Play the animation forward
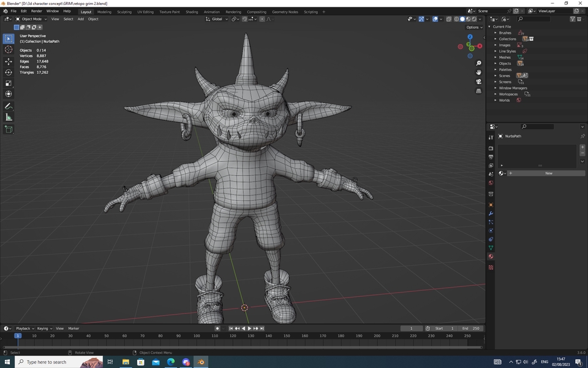 (249, 329)
